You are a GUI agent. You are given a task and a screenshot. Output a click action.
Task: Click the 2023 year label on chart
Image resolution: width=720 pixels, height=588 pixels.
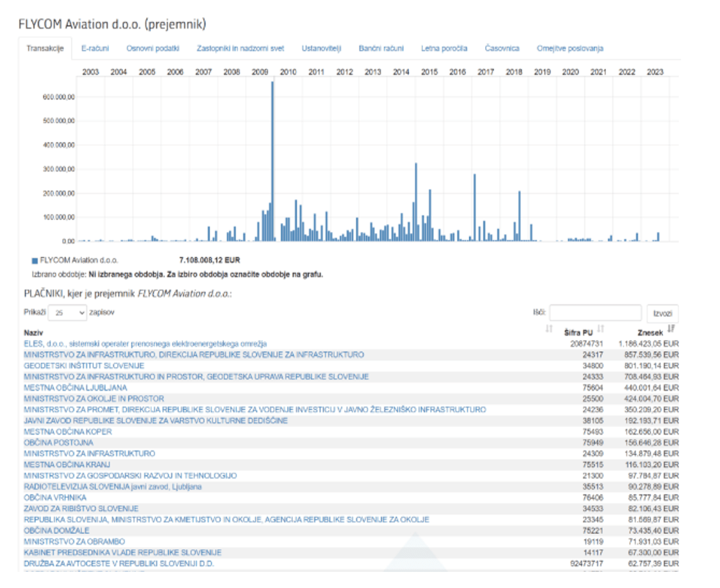click(x=656, y=72)
